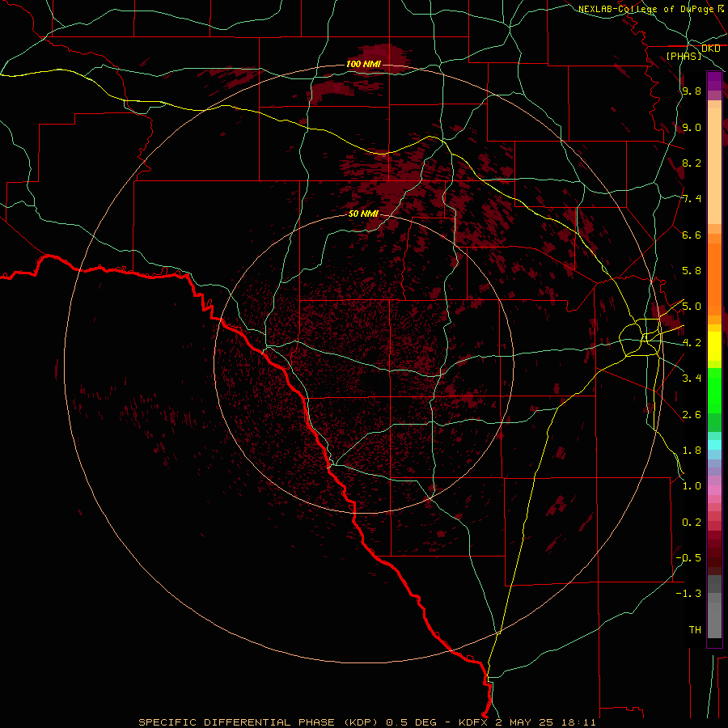Image resolution: width=728 pixels, height=728 pixels.
Task: Click the 4.2 value on color scale
Action: point(692,343)
